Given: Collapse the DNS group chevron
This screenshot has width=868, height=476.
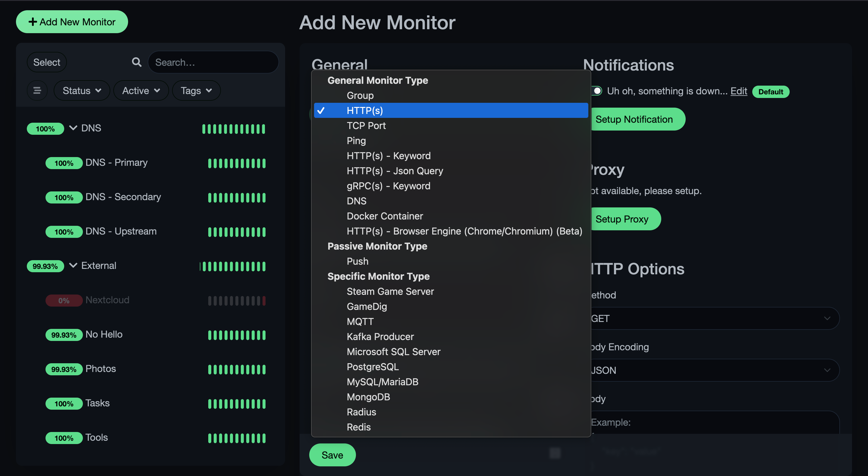Looking at the screenshot, I should click(x=73, y=128).
